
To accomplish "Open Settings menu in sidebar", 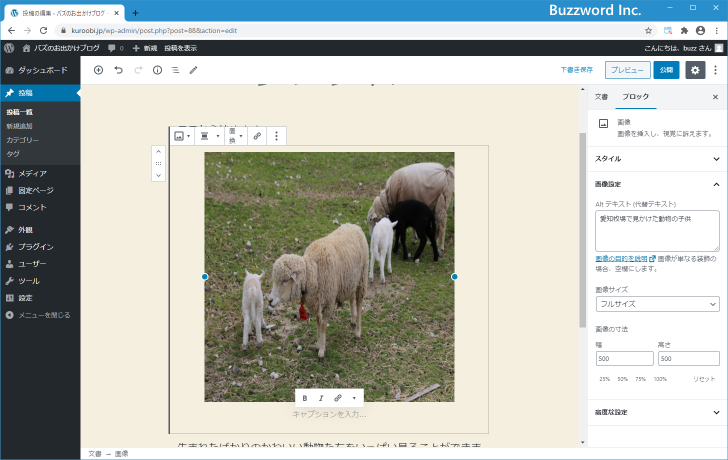I will click(x=40, y=298).
